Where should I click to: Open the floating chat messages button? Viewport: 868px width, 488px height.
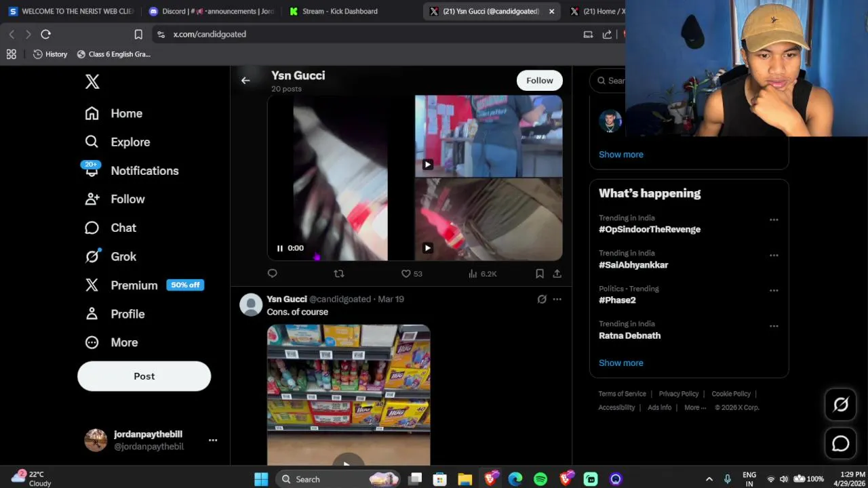(841, 443)
